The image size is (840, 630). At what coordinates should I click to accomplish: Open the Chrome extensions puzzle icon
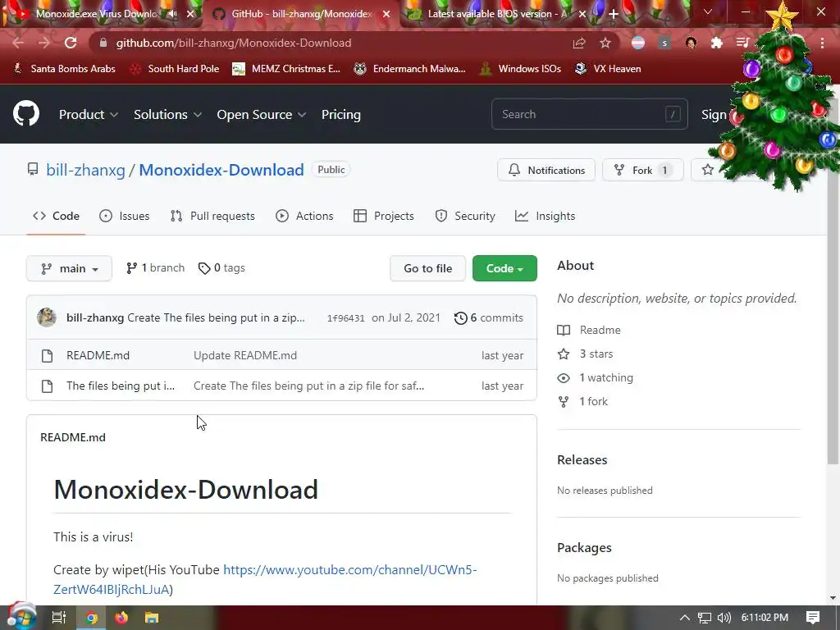coord(716,43)
